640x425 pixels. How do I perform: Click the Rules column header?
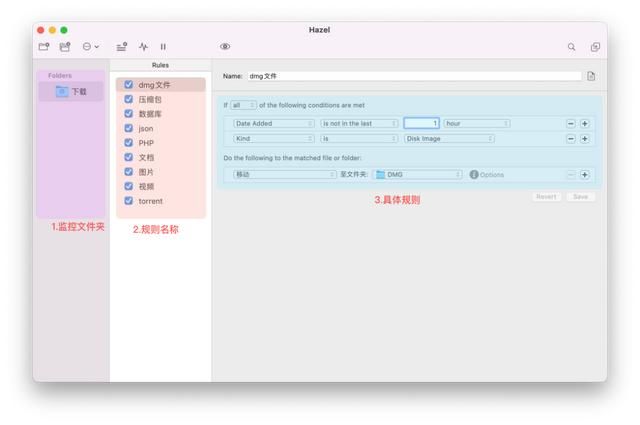[x=160, y=65]
